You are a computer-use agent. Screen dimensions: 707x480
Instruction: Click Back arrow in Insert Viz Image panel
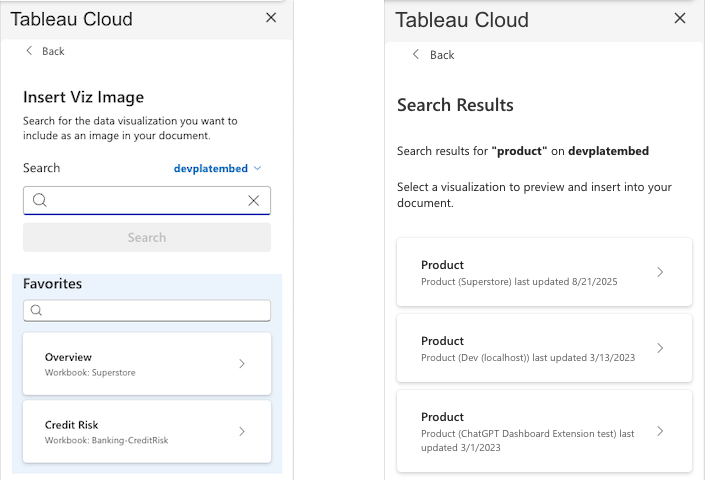click(x=29, y=51)
